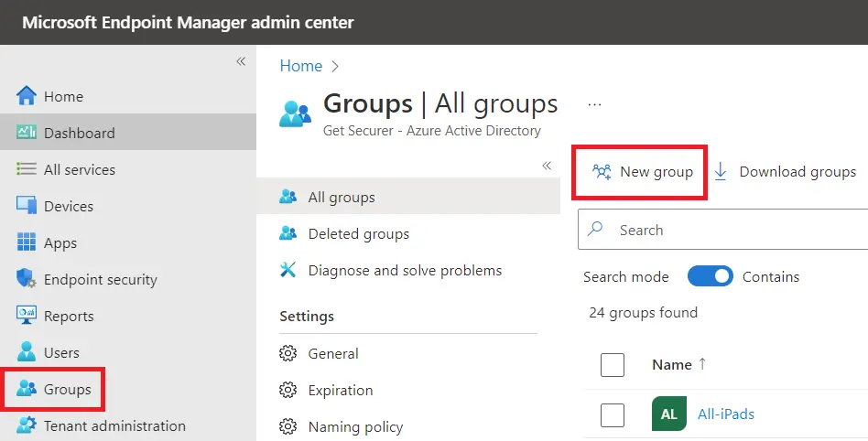Collapse the Groups blade menu chevron
The width and height of the screenshot is (868, 441).
547,166
